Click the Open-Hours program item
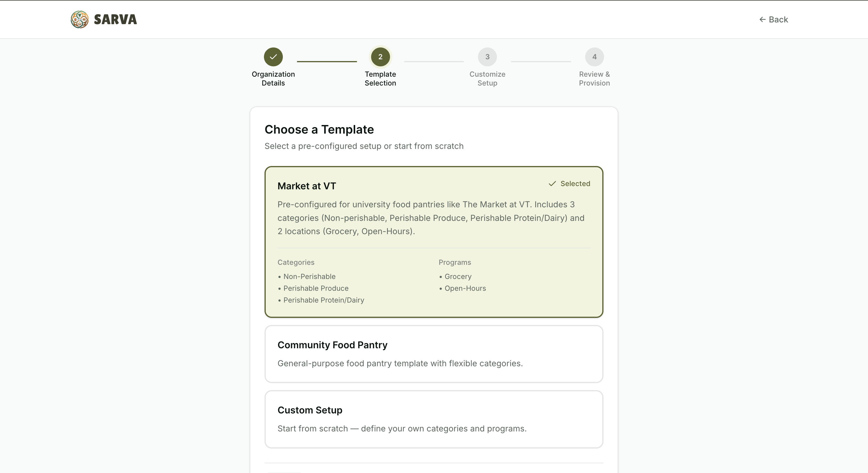The image size is (868, 473). tap(465, 288)
